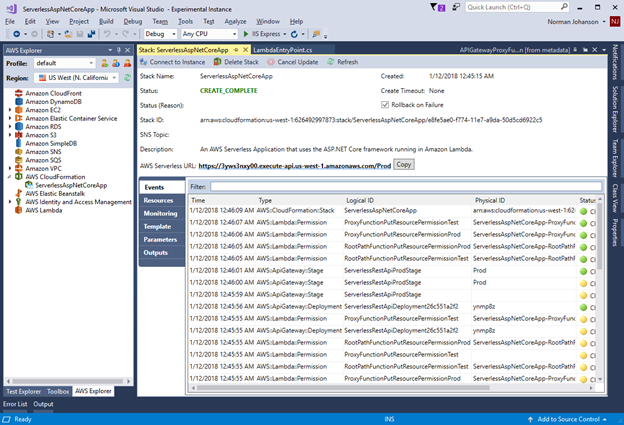
Task: Open the Debug configuration dropdown
Action: (x=160, y=34)
